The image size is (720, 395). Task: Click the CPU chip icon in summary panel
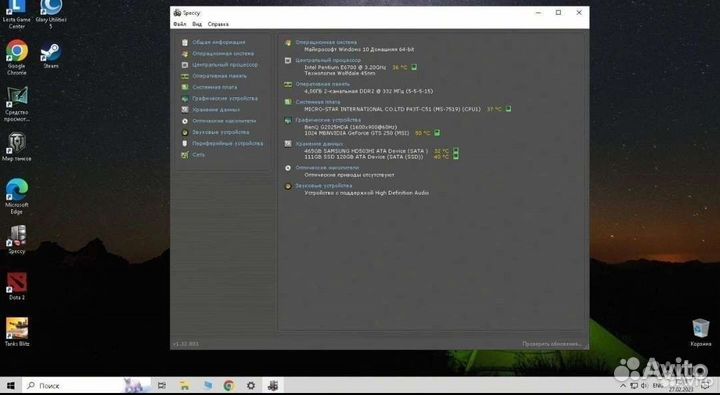(x=288, y=60)
